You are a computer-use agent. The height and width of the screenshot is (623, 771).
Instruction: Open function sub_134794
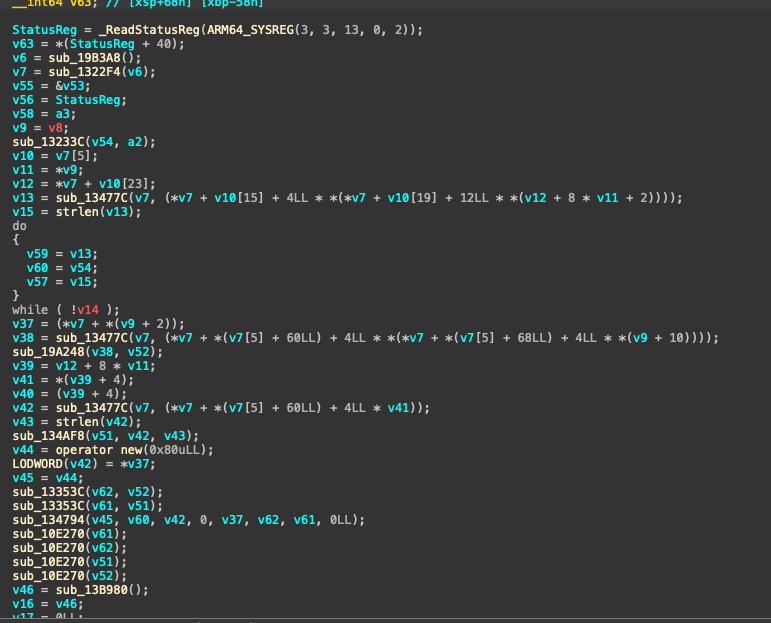click(x=48, y=520)
